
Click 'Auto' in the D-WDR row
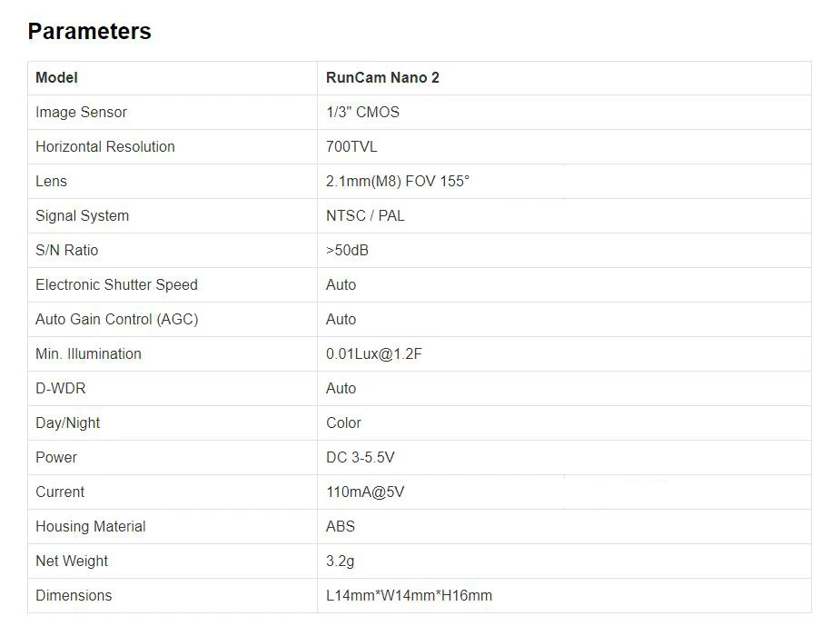tap(341, 389)
